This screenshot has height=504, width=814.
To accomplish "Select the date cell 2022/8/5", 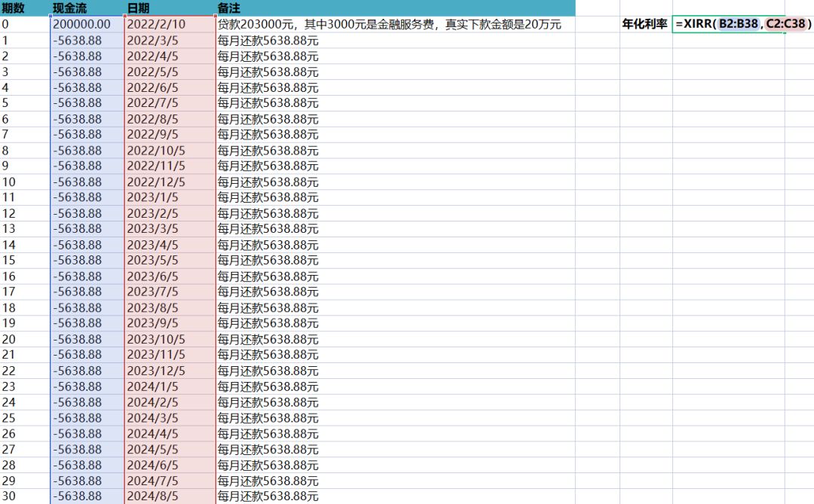I will (x=170, y=119).
